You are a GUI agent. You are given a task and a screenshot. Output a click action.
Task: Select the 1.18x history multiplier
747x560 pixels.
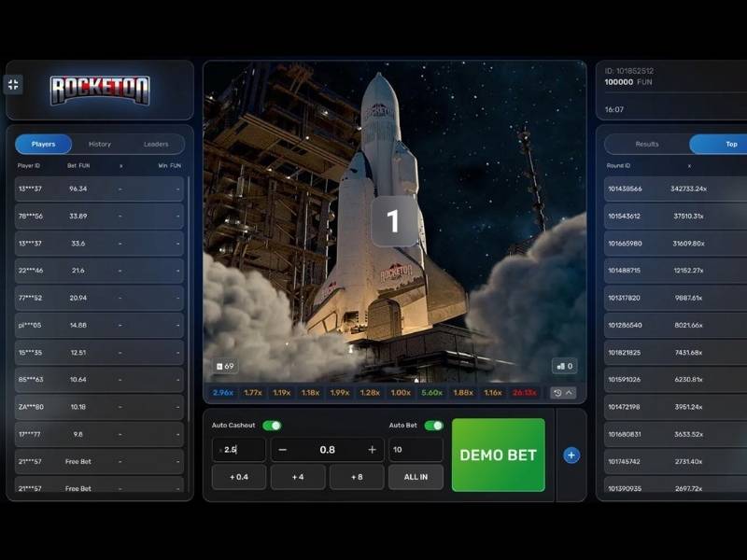310,392
